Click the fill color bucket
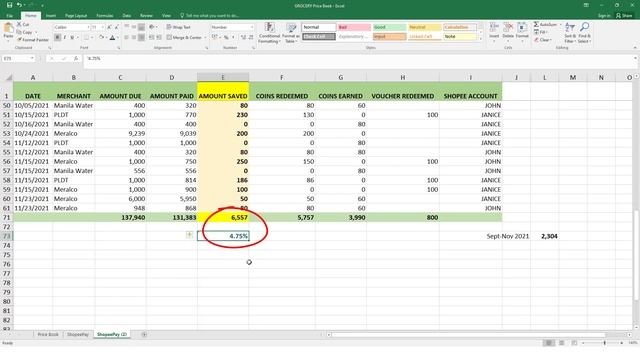640x360 pixels. 101,38
